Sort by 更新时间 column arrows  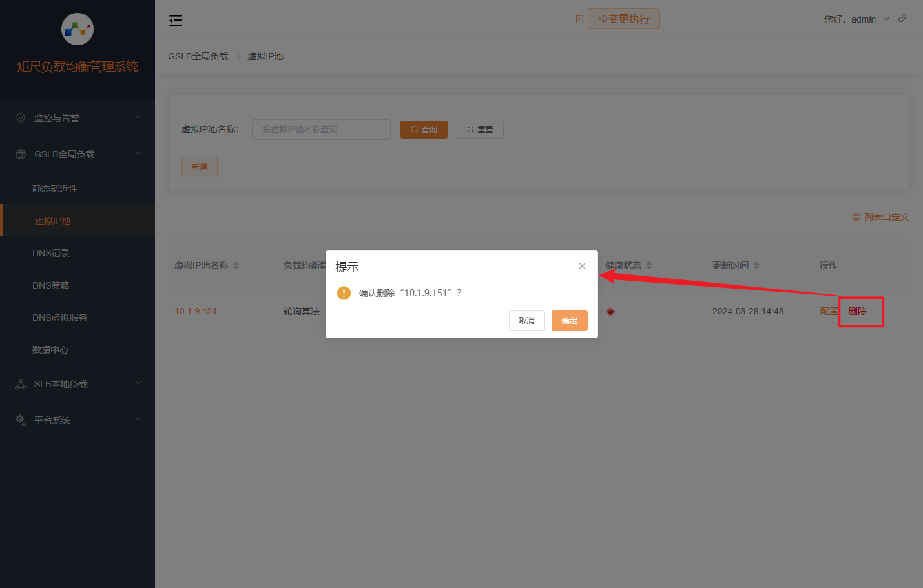coord(756,265)
